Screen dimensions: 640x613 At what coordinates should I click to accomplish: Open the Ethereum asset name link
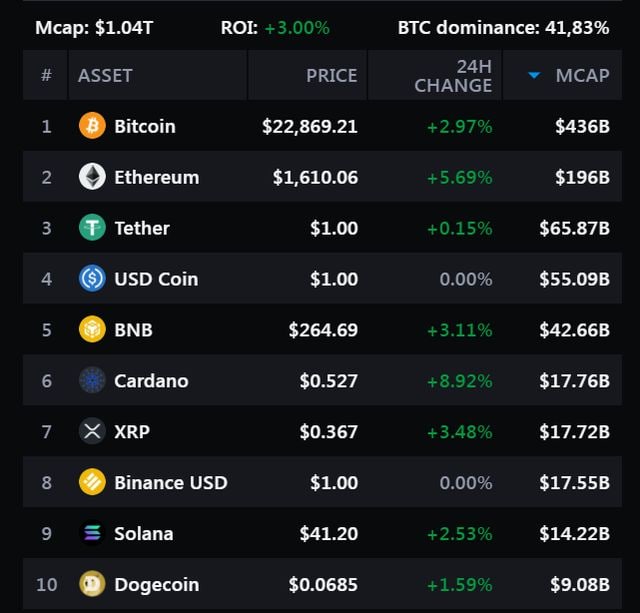156,177
